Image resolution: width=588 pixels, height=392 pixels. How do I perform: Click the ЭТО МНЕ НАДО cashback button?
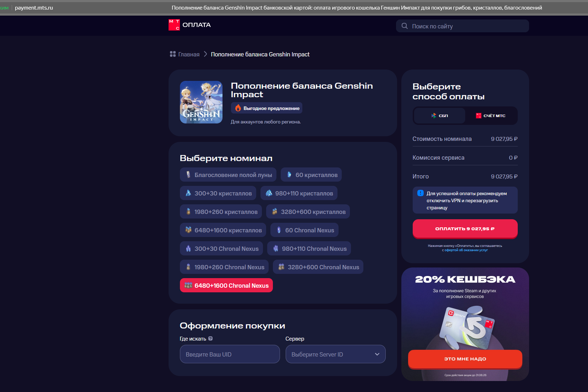[x=465, y=359]
